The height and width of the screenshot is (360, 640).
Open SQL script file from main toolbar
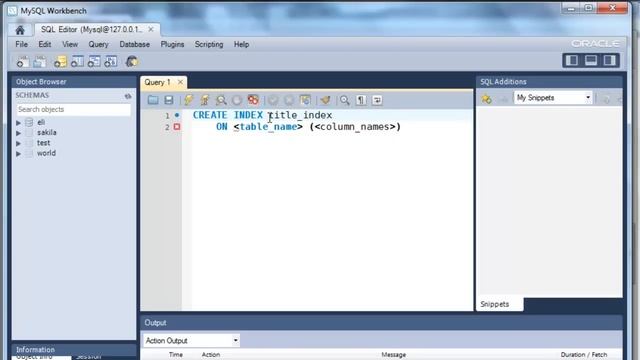[40, 62]
